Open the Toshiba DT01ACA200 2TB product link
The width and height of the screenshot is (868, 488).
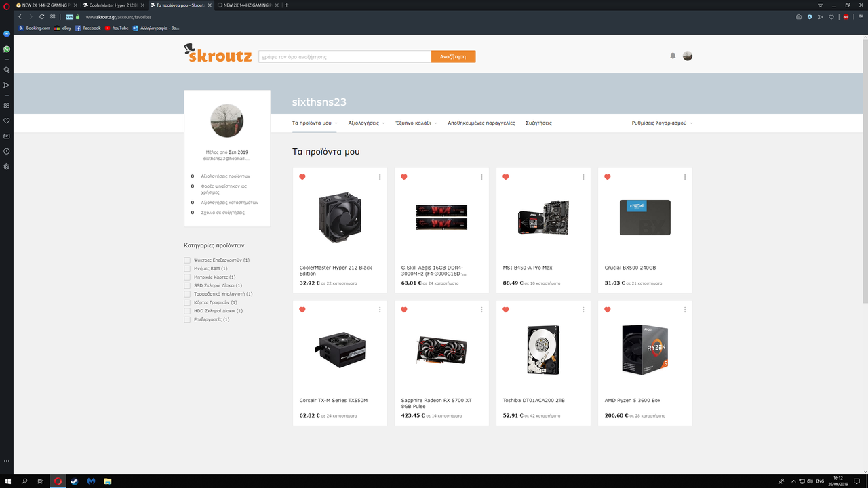tap(534, 401)
